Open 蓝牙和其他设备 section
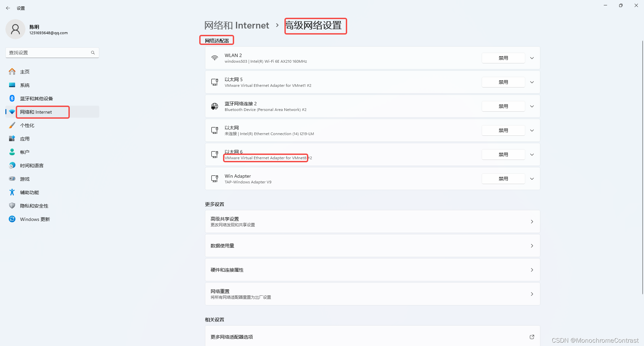The image size is (644, 346). [x=52, y=98]
